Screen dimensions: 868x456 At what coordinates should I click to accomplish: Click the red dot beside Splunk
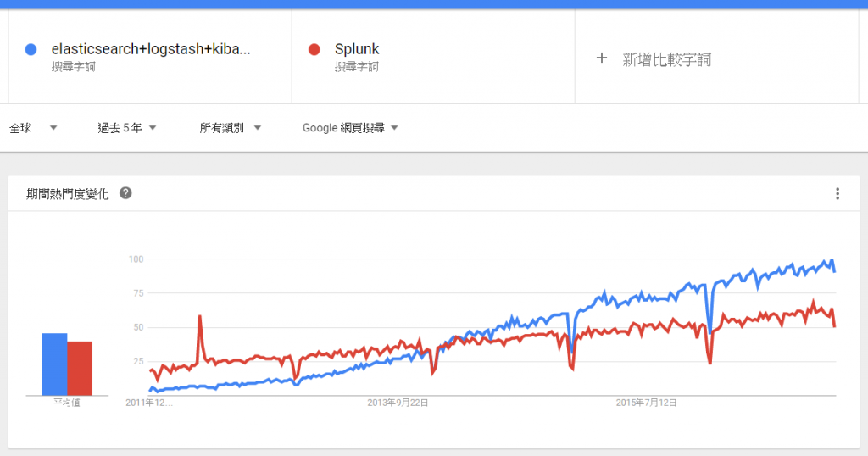coord(314,50)
